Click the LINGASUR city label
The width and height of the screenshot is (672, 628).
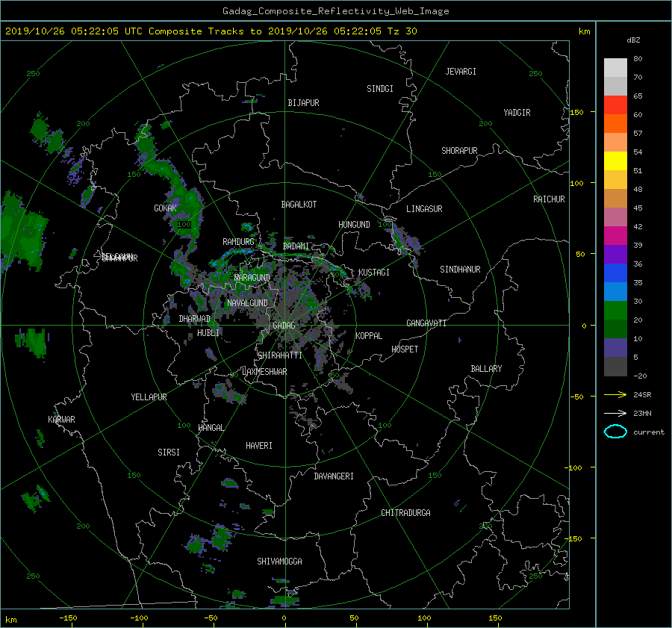(424, 209)
